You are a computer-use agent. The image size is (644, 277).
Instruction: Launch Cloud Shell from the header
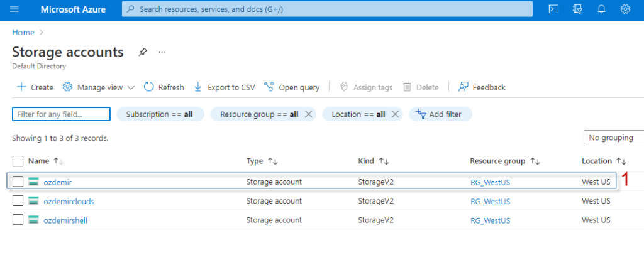(553, 9)
